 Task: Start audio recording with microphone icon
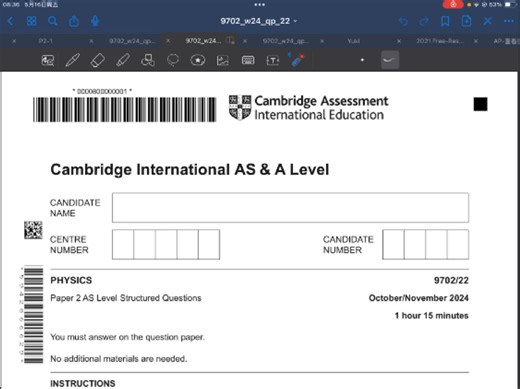click(95, 21)
